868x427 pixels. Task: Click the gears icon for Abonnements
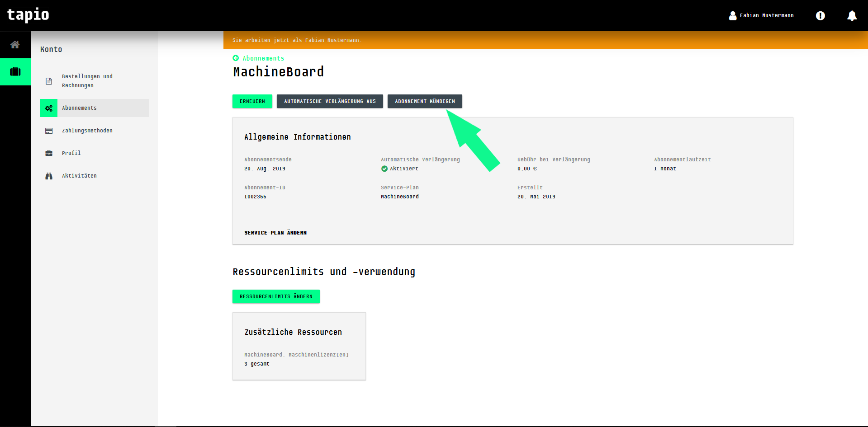[49, 108]
